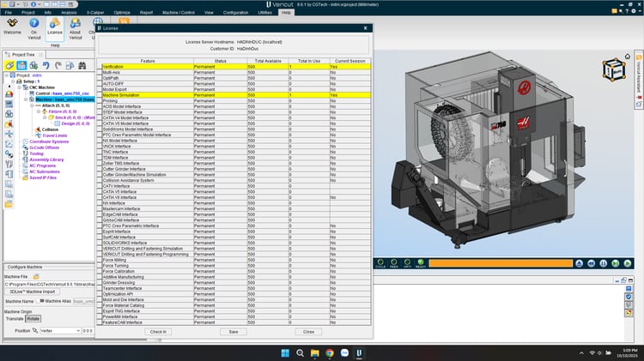Collapse the Setup : 1 tree node
This screenshot has width=644, height=361.
[x=13, y=81]
